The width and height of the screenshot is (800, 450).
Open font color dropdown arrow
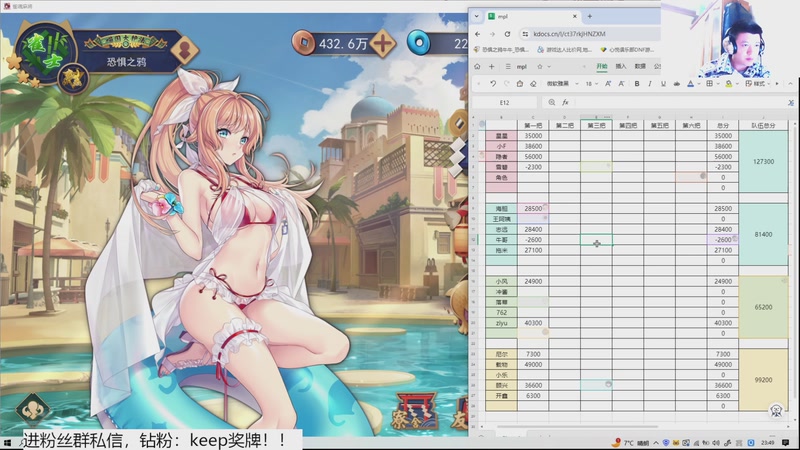point(698,84)
